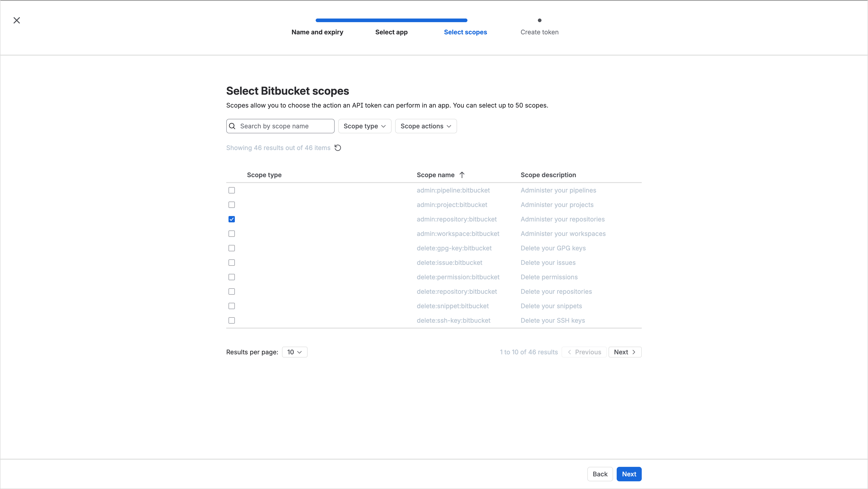This screenshot has width=868, height=489.
Task: Click admin:workspace:bitbucket scope name
Action: [458, 234]
